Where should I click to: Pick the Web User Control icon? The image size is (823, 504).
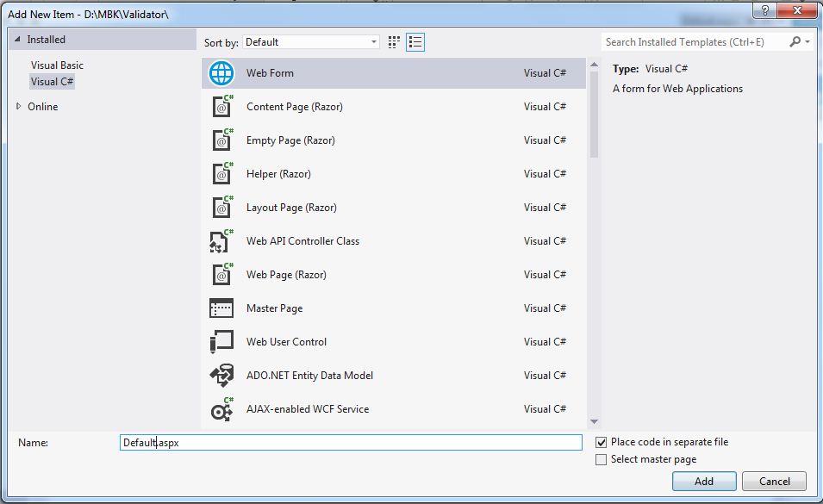221,342
